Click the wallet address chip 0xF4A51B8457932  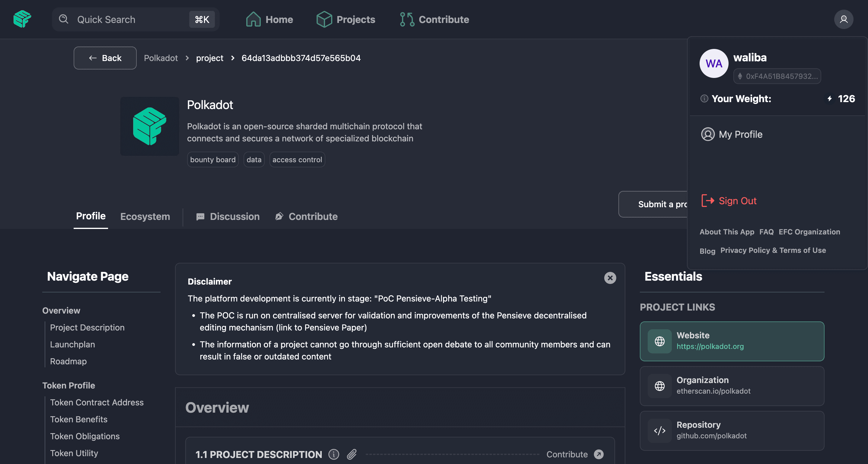777,76
